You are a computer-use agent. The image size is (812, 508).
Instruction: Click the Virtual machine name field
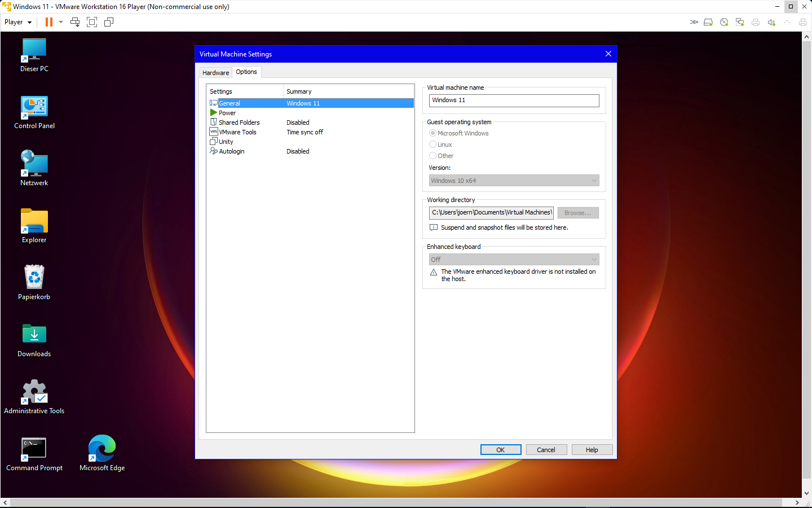coord(514,100)
